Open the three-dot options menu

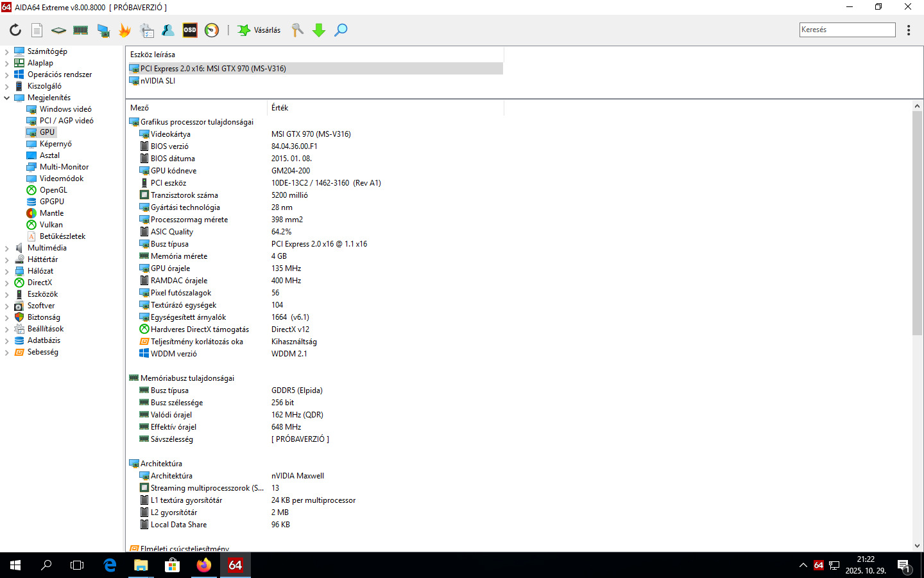point(909,30)
